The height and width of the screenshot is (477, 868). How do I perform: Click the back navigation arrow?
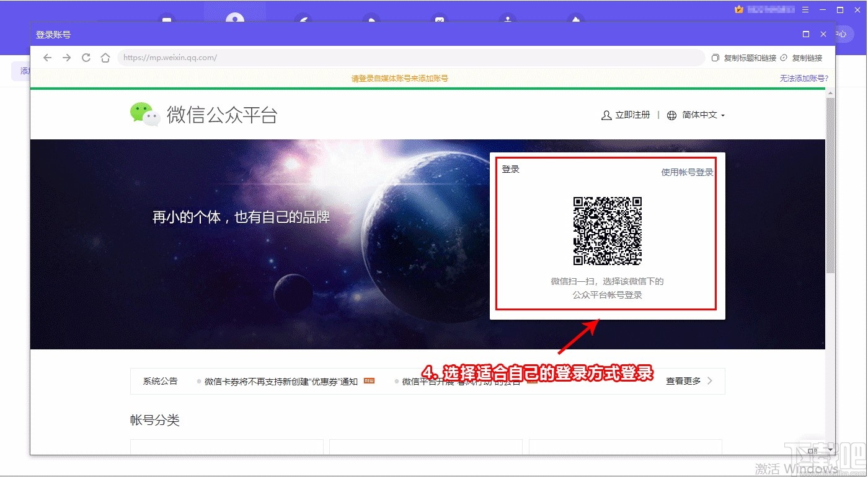coord(47,57)
